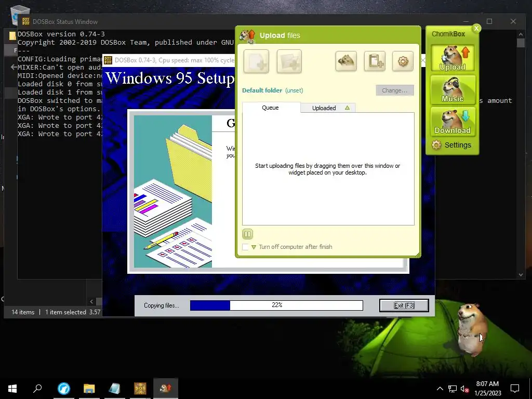532x399 pixels.
Task: Open File Explorer from taskbar
Action: [89, 389]
